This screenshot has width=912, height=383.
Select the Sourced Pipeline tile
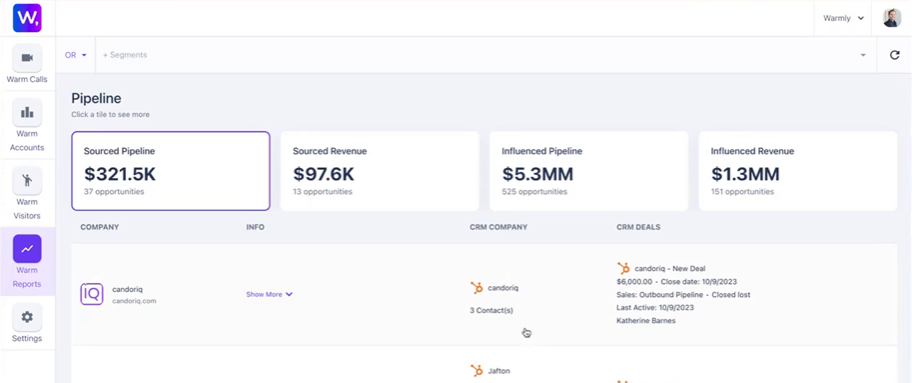point(170,171)
